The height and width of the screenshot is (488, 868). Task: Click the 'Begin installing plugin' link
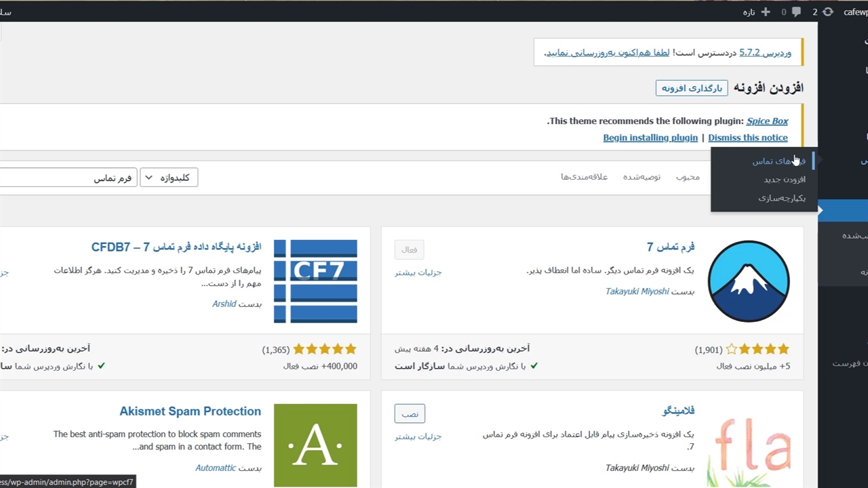[650, 138]
